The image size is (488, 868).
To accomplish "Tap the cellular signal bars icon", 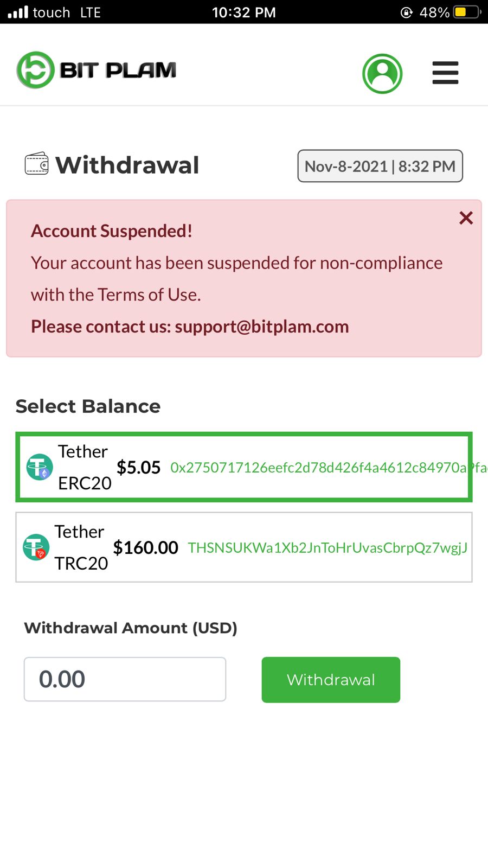I will (x=18, y=12).
